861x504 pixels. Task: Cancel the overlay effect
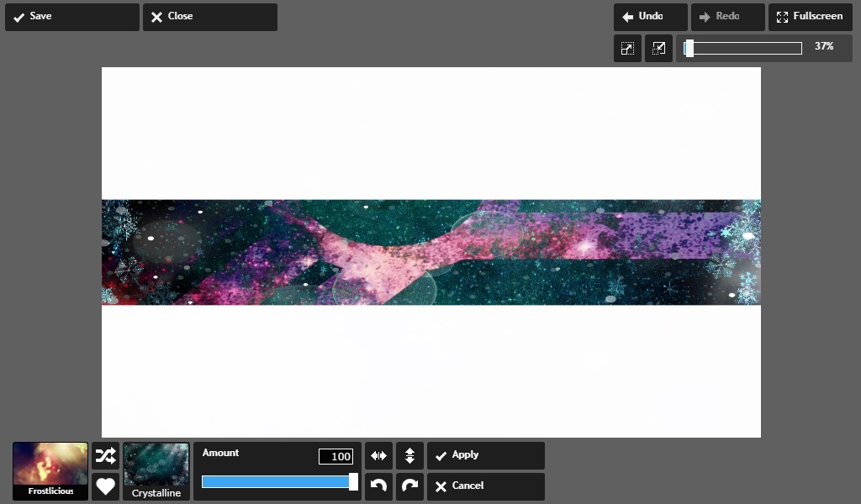(485, 486)
